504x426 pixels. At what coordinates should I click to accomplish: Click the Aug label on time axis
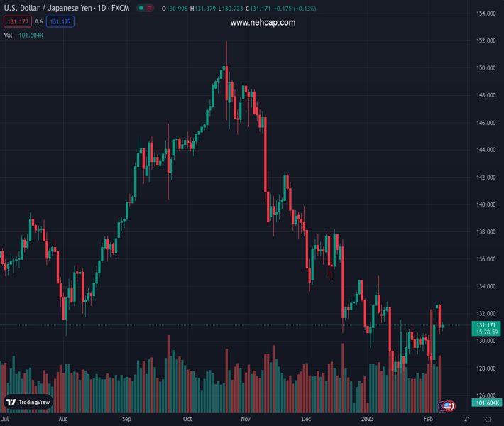(63, 420)
